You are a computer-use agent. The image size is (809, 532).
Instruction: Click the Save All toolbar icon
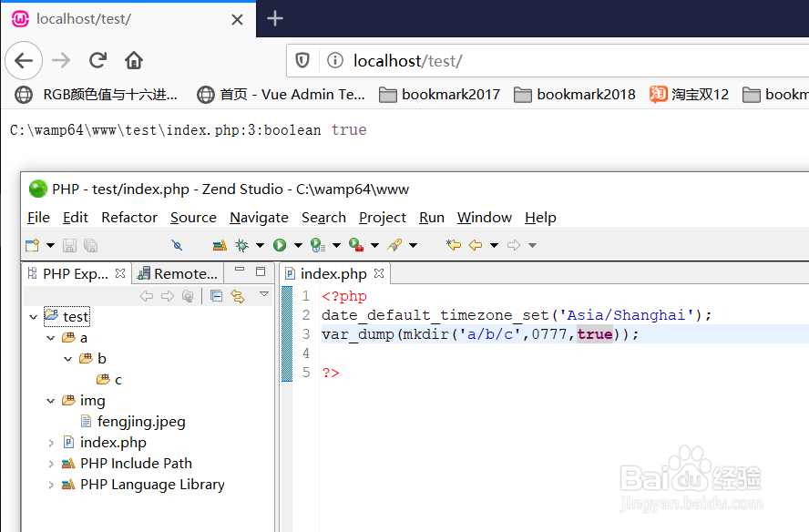coord(90,245)
